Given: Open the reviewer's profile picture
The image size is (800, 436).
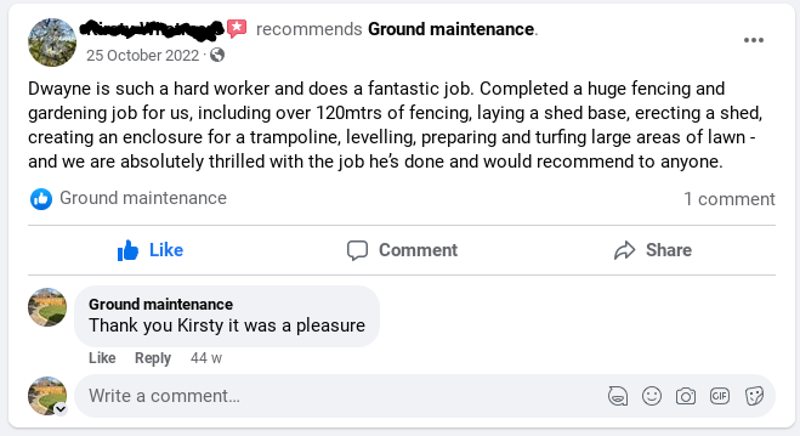Looking at the screenshot, I should point(52,41).
